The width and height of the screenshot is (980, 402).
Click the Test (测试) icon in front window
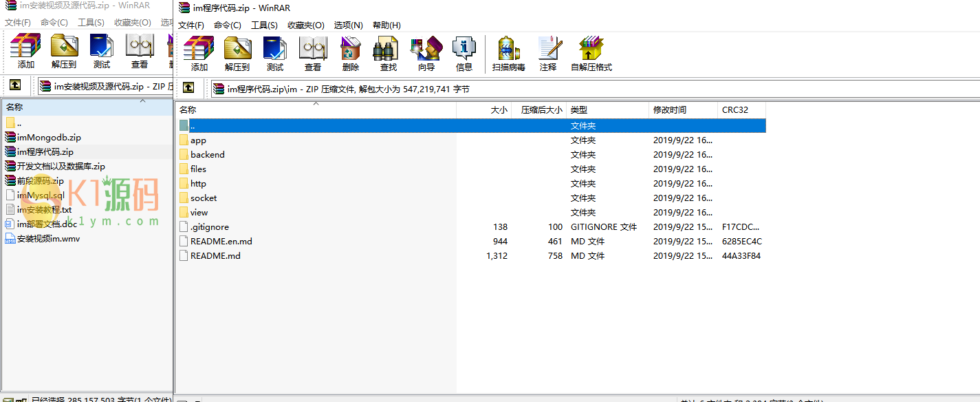pyautogui.click(x=275, y=54)
